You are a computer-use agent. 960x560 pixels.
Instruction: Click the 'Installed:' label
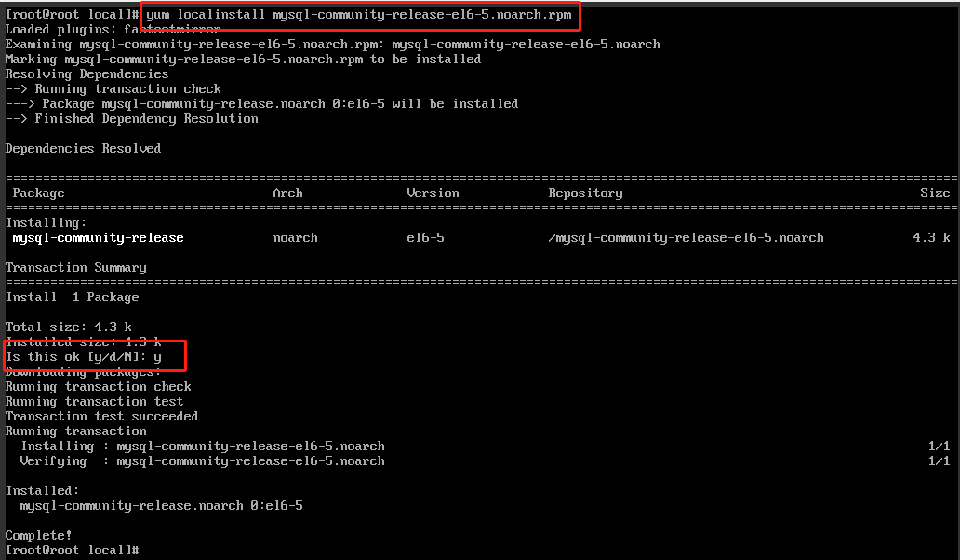click(43, 491)
